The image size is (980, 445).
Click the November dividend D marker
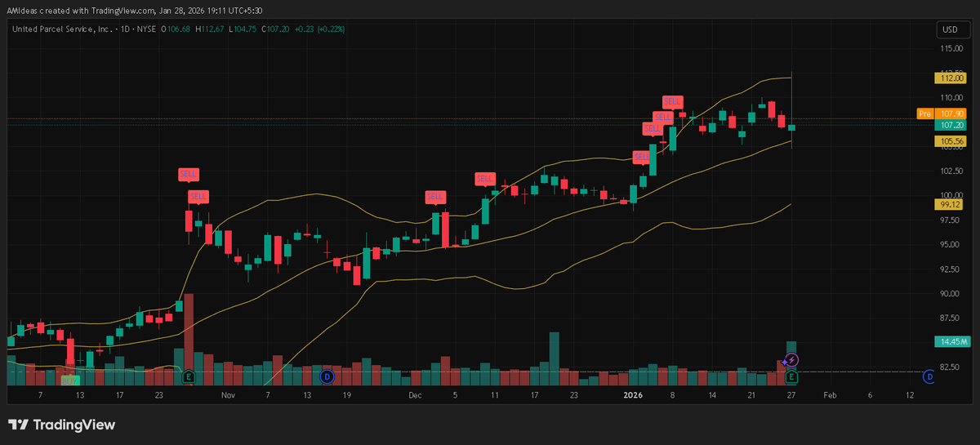click(x=327, y=376)
